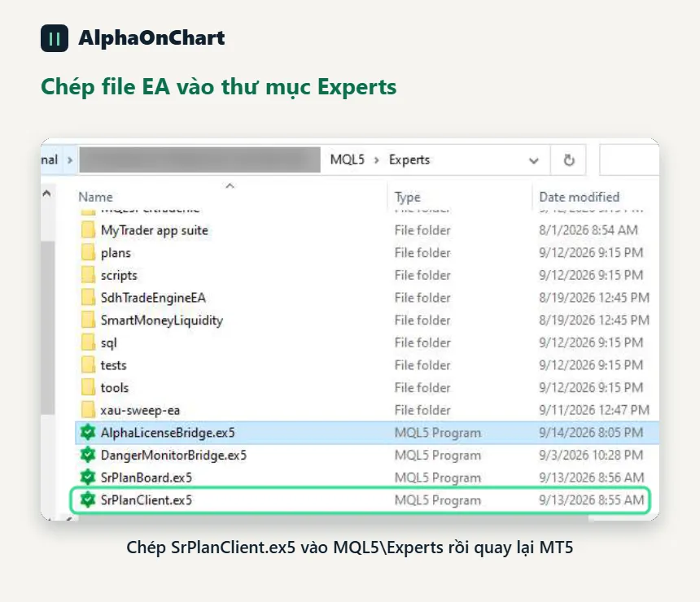Sort files by Name column
Screen dimensions: 700x602
point(95,197)
